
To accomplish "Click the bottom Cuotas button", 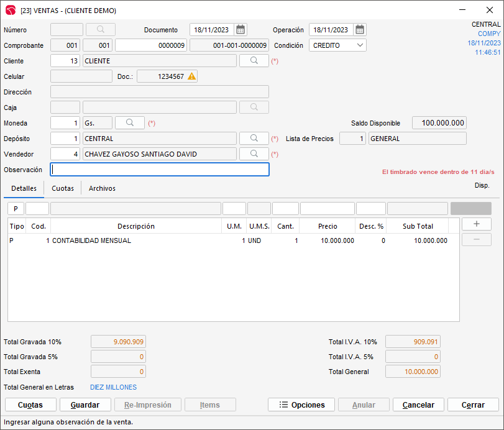I will pos(30,405).
